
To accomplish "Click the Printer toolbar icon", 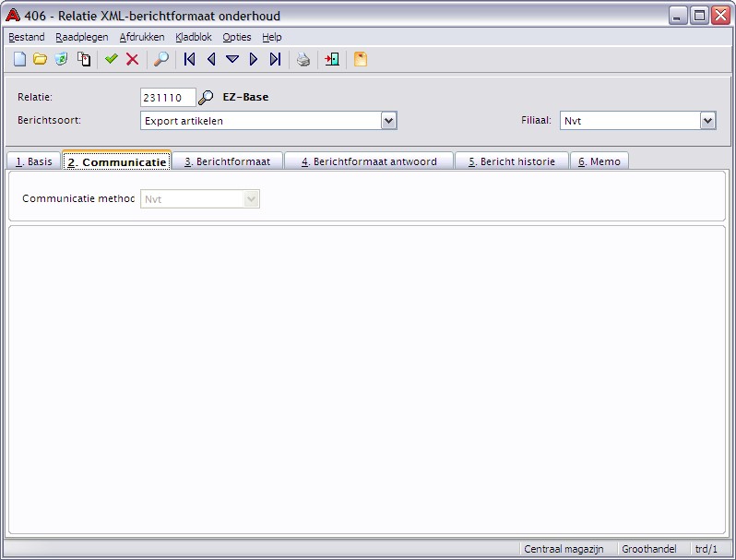I will (303, 59).
